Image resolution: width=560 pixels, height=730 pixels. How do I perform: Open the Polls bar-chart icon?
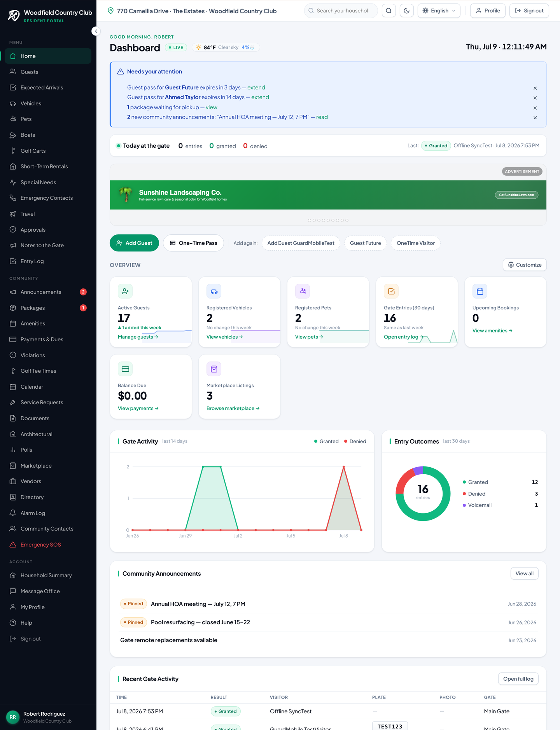tap(13, 450)
